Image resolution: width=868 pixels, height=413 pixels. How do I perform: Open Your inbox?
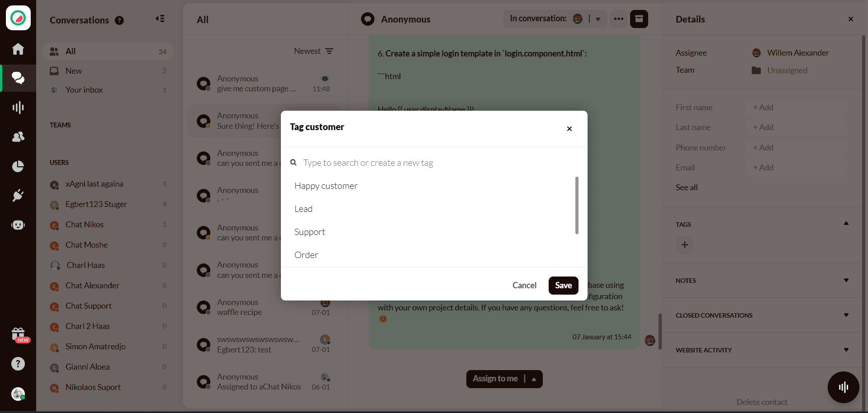click(108, 90)
